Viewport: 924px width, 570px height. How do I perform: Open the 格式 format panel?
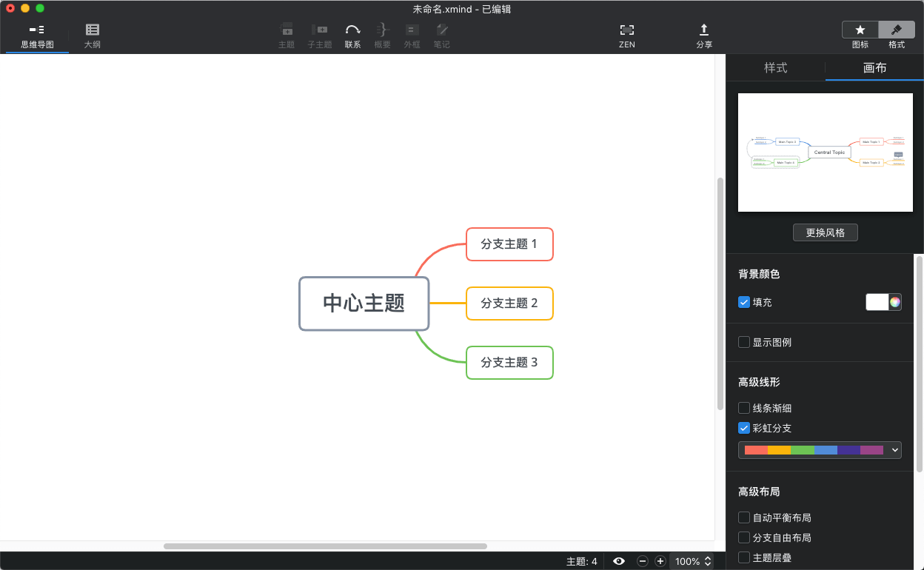pos(897,30)
